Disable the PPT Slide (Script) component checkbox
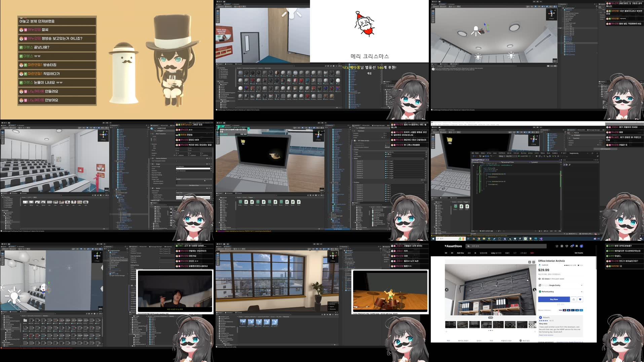 coord(357,141)
